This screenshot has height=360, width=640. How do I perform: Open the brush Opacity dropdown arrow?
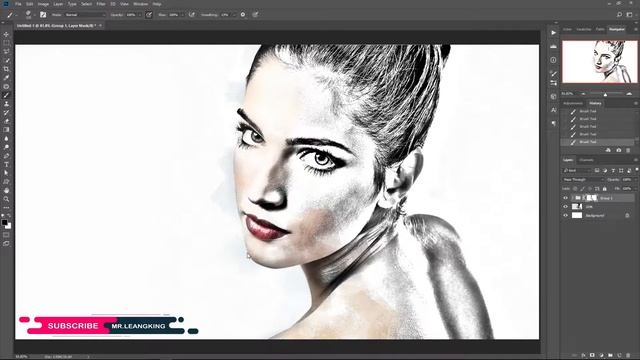coord(139,15)
